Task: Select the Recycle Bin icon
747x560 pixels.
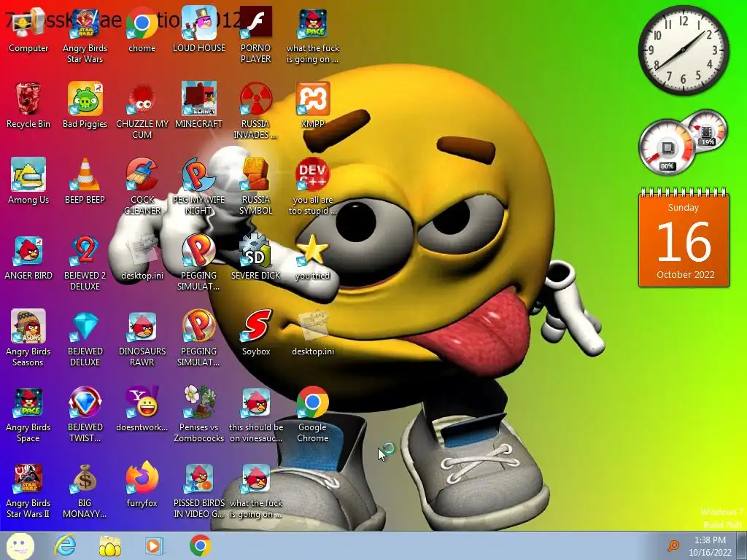Action: click(x=28, y=106)
